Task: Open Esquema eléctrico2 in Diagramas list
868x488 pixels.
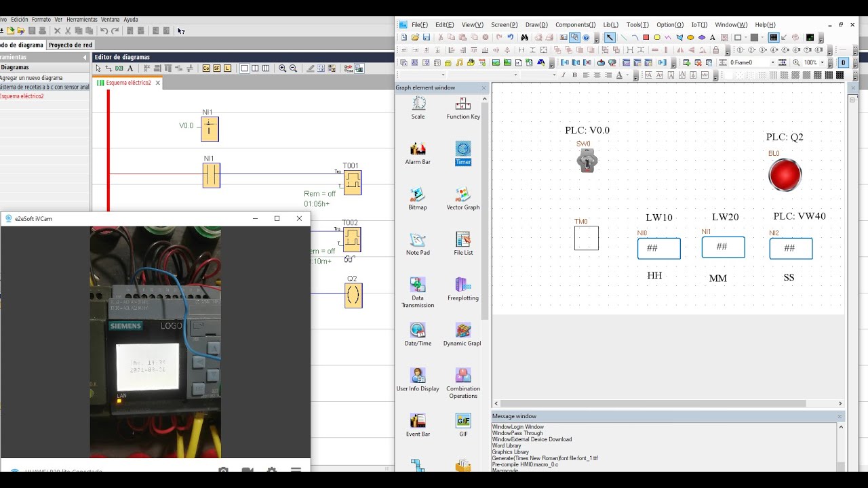Action: click(22, 96)
